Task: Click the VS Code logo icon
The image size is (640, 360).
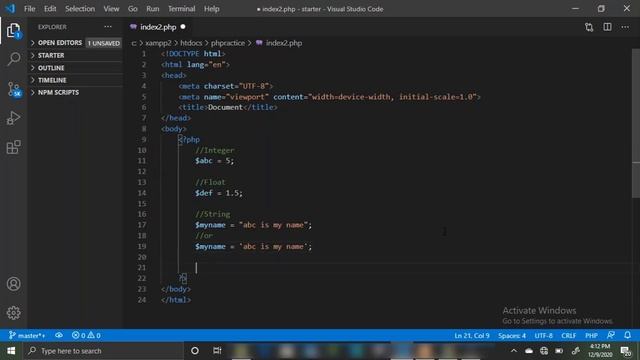Action: tap(10, 9)
